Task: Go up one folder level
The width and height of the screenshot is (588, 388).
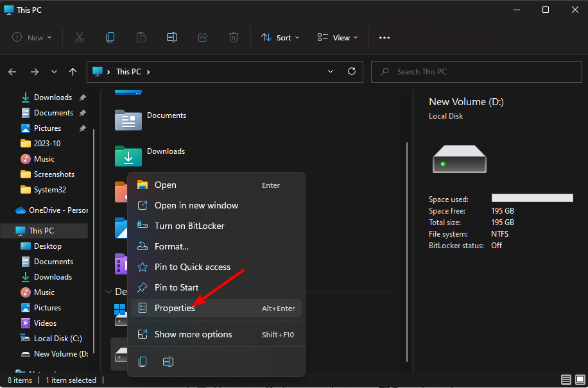Action: (73, 72)
